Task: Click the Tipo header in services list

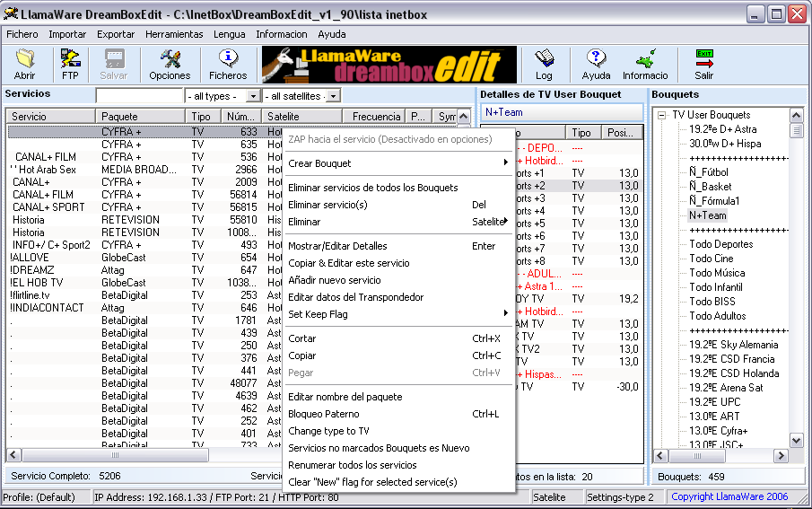Action: 203,117
